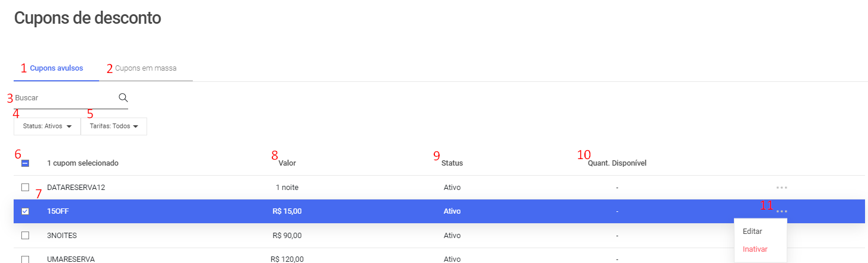The height and width of the screenshot is (263, 868).
Task: Check the DATARESERVA12 coupon checkbox
Action: click(25, 188)
